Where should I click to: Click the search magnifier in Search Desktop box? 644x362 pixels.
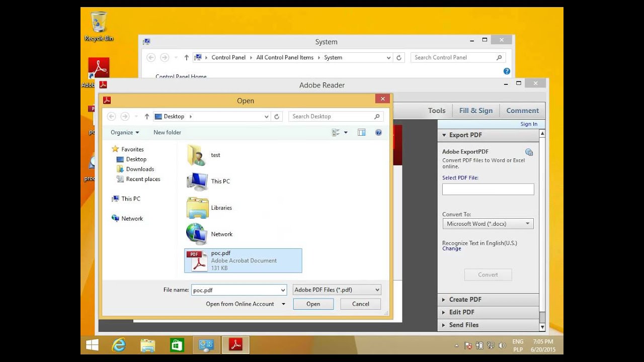click(377, 116)
